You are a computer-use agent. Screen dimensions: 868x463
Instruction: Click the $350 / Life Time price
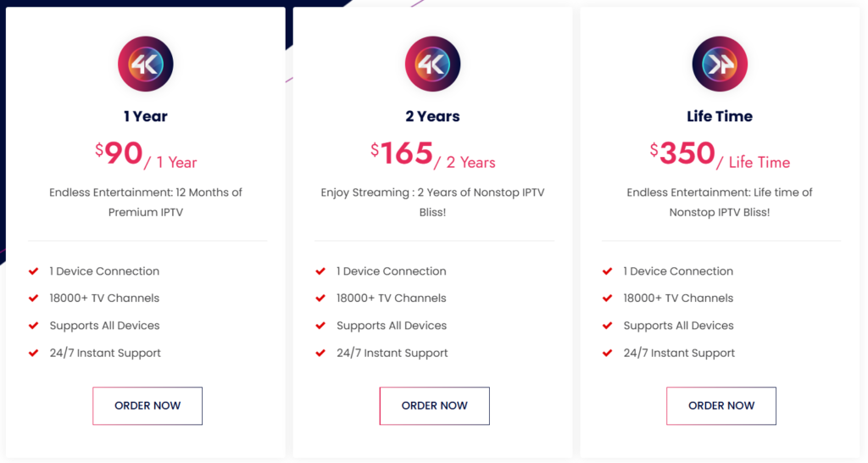720,155
